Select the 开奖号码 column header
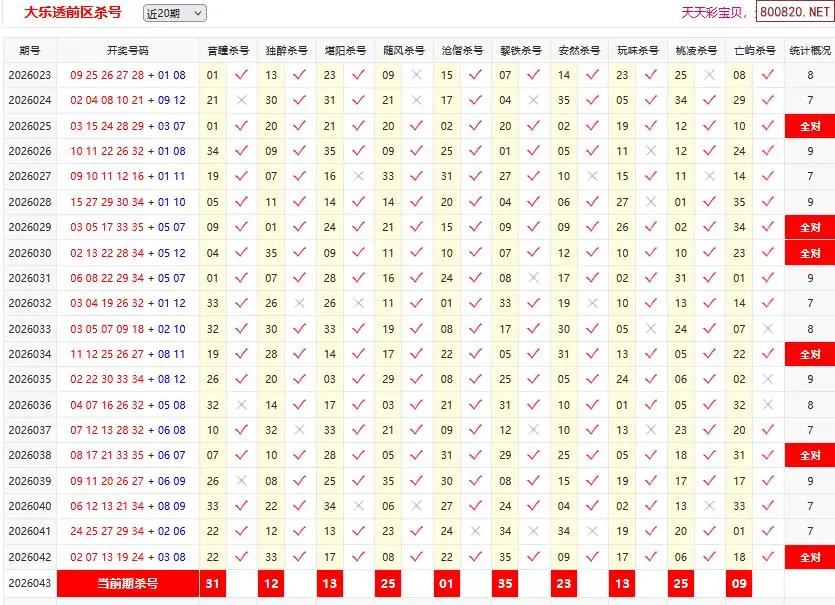Image resolution: width=835 pixels, height=605 pixels. (127, 50)
